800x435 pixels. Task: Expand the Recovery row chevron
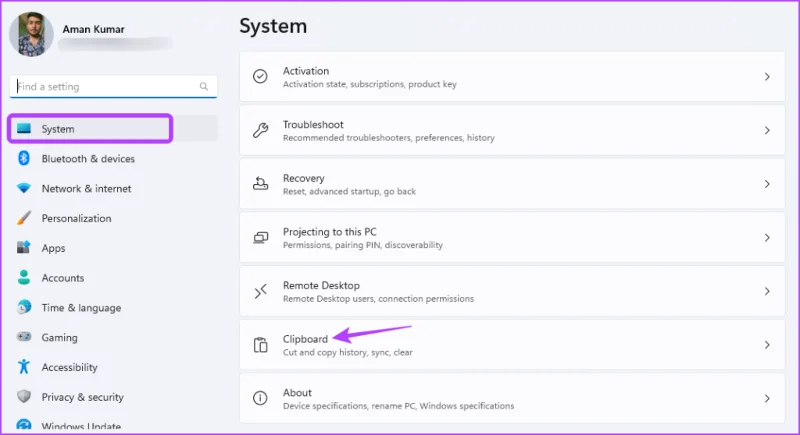(767, 184)
